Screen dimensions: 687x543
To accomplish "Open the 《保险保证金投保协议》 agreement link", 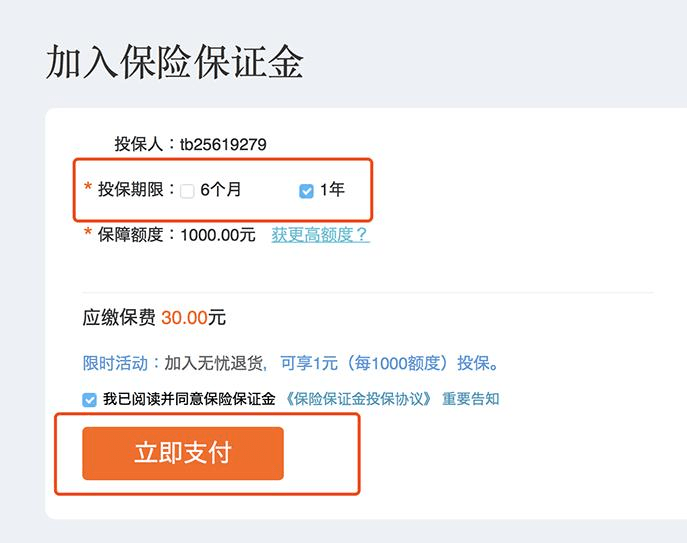I will click(359, 399).
